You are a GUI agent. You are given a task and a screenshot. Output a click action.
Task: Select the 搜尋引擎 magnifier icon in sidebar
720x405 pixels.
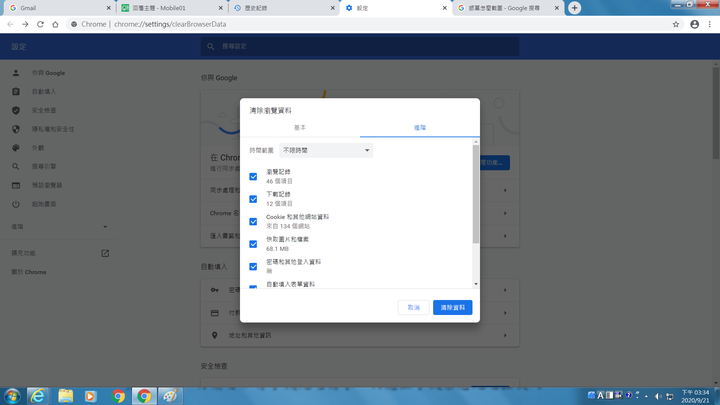pos(16,167)
